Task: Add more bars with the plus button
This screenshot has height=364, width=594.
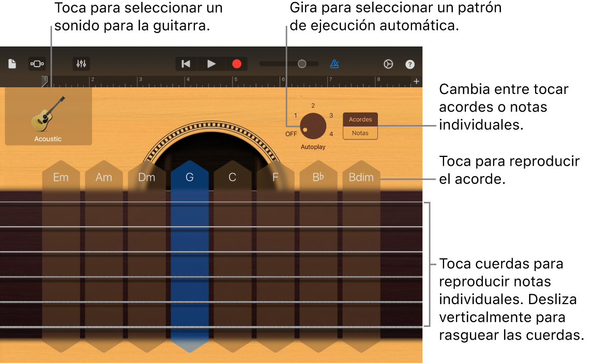Action: (416, 81)
